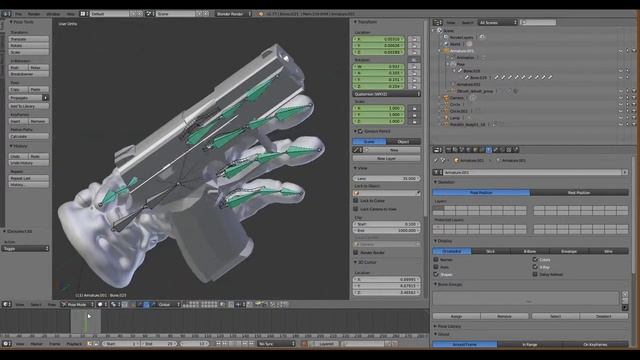Open the Properties editor type selector icon
This screenshot has height=360, width=640.
pyautogui.click(x=437, y=150)
